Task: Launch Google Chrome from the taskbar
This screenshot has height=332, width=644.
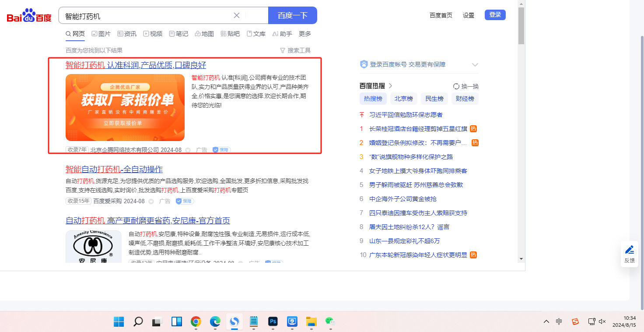Action: click(x=196, y=321)
